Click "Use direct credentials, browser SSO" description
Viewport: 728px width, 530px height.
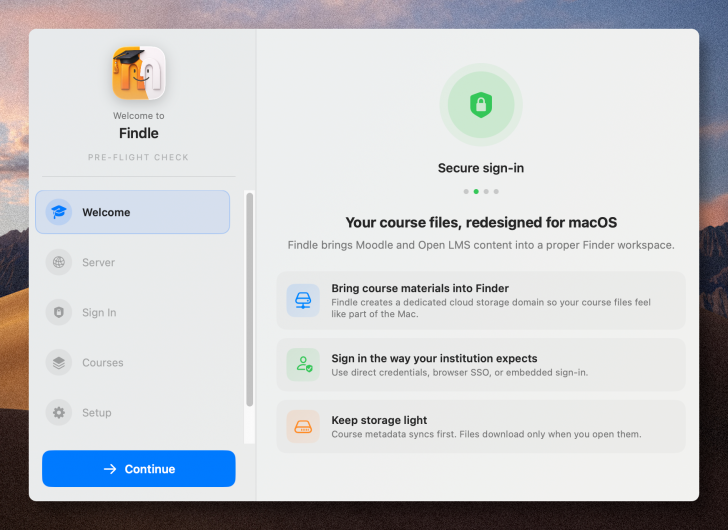460,372
